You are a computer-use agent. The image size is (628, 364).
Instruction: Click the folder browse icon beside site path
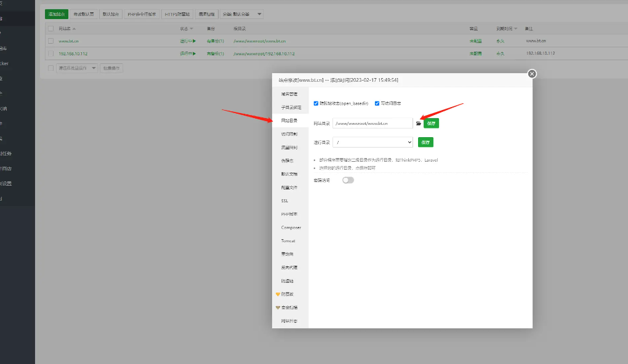click(x=418, y=124)
